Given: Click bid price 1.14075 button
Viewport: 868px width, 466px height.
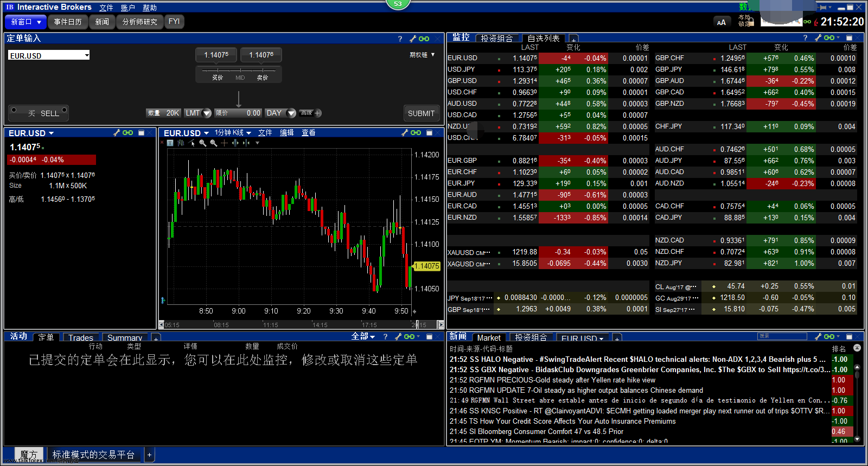Looking at the screenshot, I should click(x=216, y=55).
